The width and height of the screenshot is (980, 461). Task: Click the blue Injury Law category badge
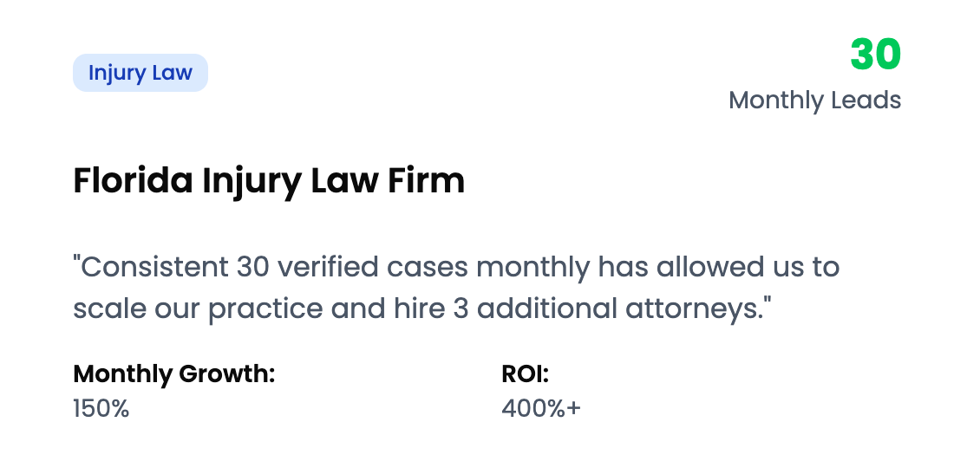point(140,73)
